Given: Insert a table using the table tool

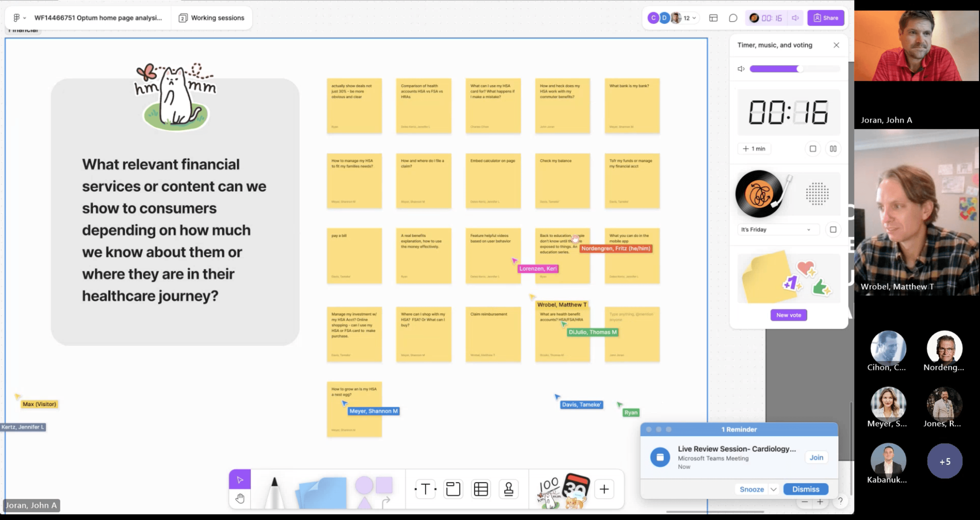Looking at the screenshot, I should click(x=481, y=489).
